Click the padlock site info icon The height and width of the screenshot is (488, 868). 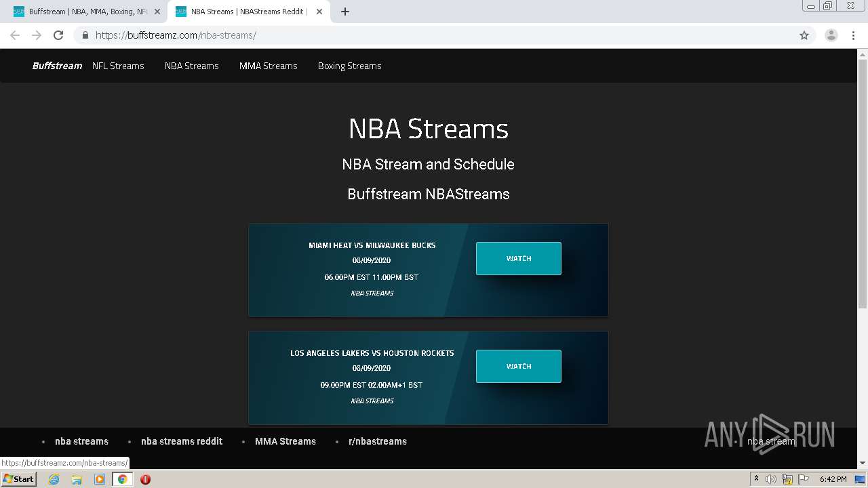[85, 35]
